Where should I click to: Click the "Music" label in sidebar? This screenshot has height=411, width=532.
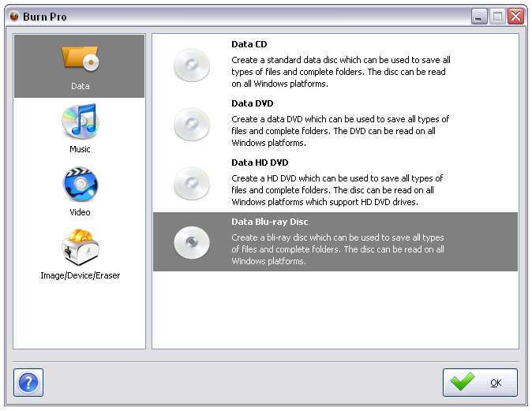click(x=80, y=149)
